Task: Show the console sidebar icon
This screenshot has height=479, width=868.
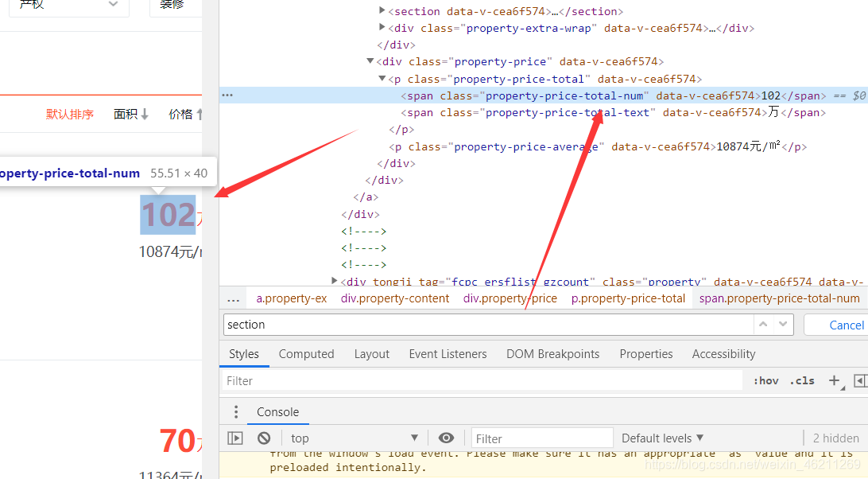Action: [235, 438]
